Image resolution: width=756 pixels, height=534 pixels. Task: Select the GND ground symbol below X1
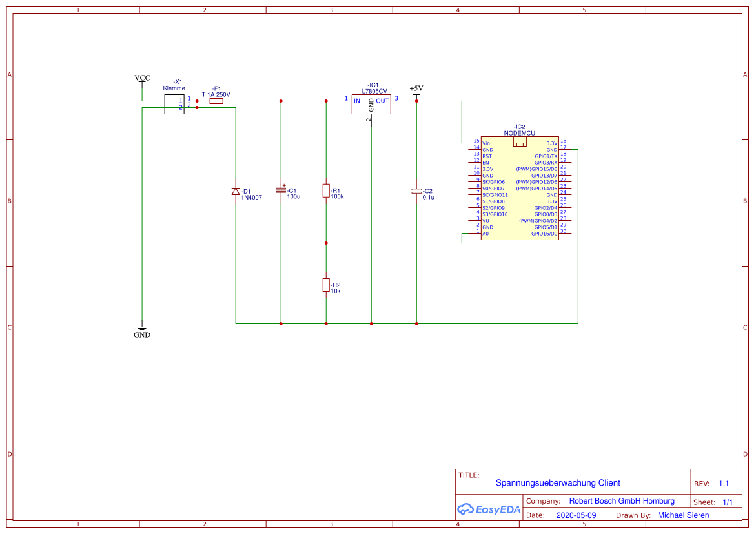click(x=141, y=328)
